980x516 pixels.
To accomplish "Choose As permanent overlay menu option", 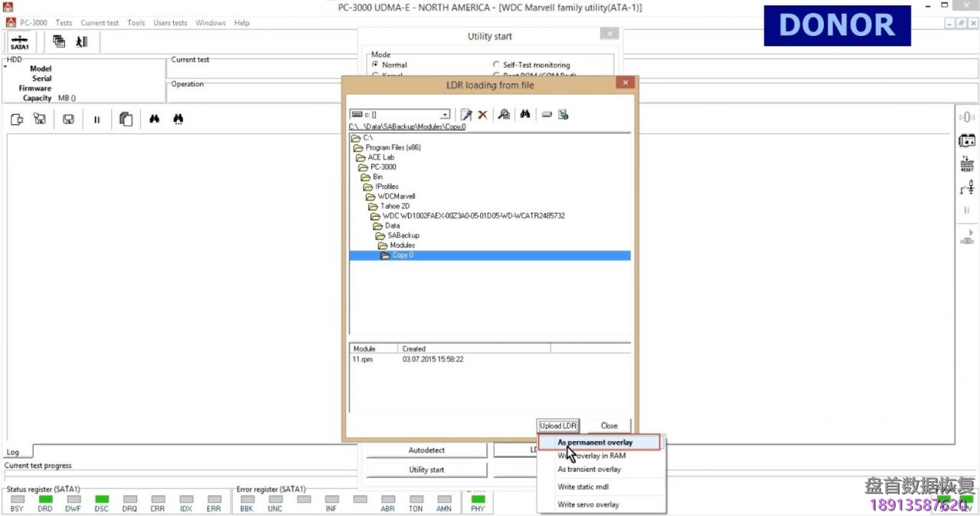I will 595,443.
